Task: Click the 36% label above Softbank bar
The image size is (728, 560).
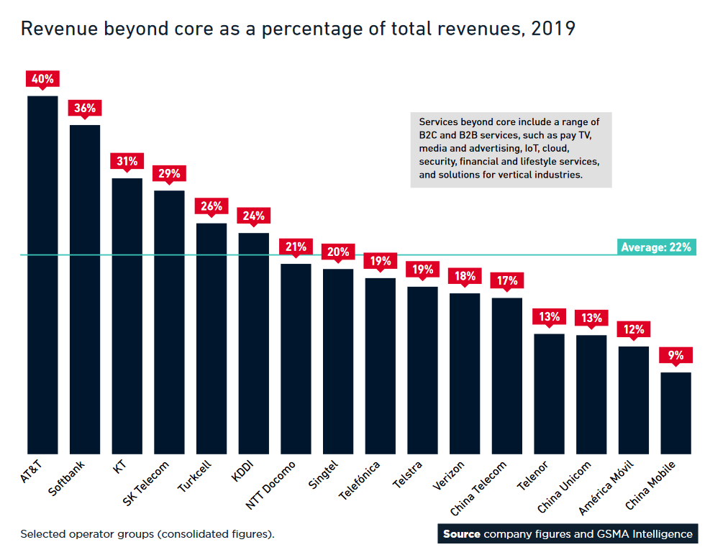Action: click(85, 108)
